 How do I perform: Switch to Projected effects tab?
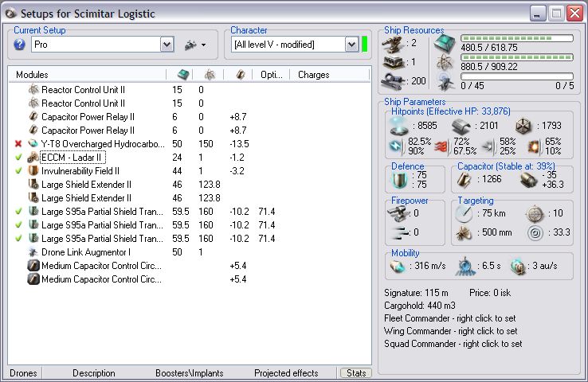[286, 373]
